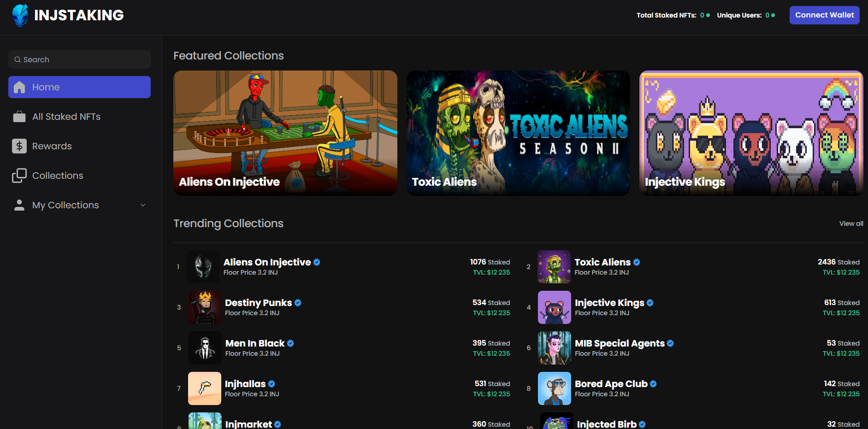
Task: Click 395 Staked for Men In Black
Action: click(x=491, y=343)
